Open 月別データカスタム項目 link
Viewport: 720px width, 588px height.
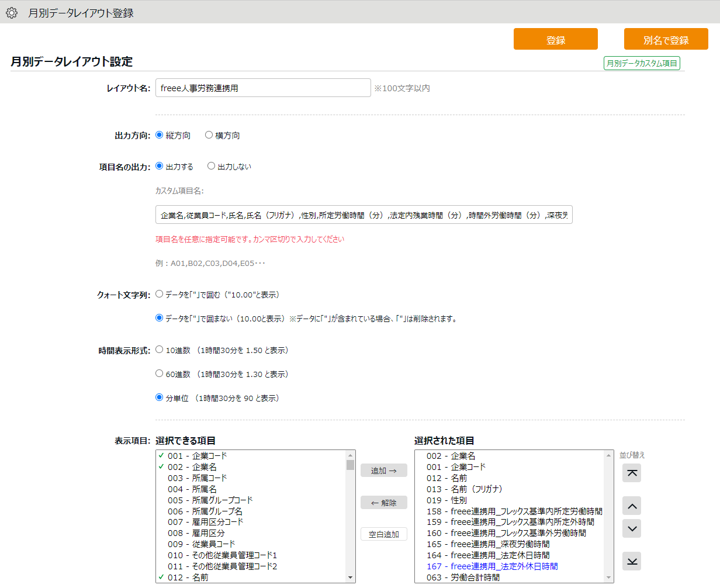642,63
